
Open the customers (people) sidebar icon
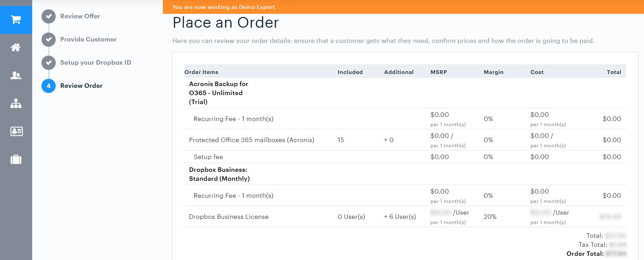(16, 75)
